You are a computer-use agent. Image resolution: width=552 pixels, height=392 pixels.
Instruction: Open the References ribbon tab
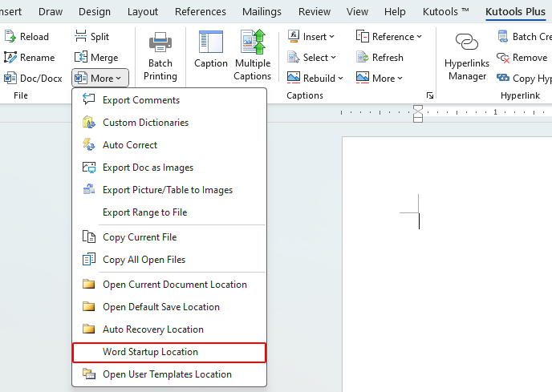click(x=200, y=12)
